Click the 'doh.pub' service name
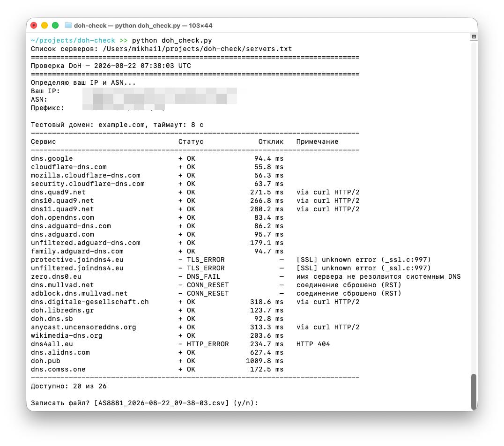This screenshot has width=504, height=446. (45, 361)
